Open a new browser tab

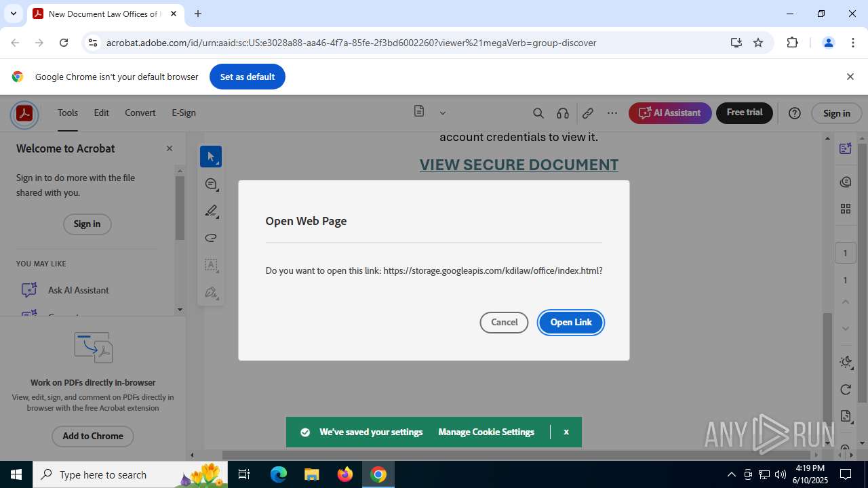click(x=198, y=14)
